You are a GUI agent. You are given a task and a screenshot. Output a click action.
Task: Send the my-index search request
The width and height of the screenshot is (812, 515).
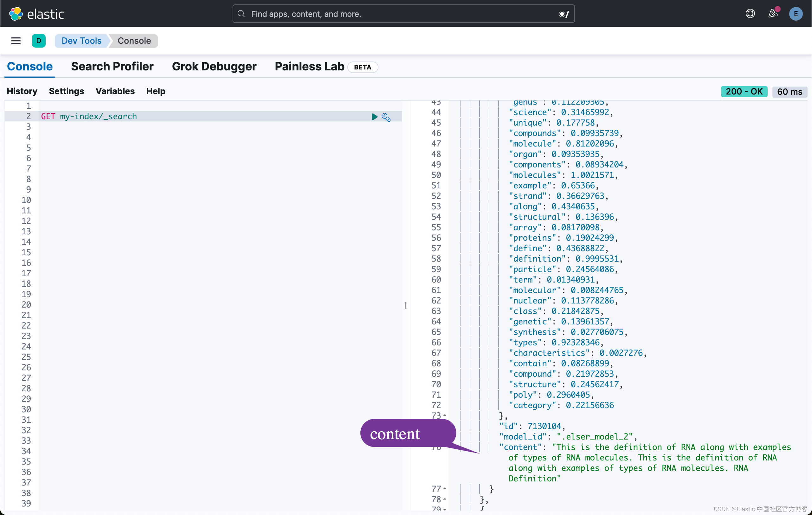pos(374,117)
